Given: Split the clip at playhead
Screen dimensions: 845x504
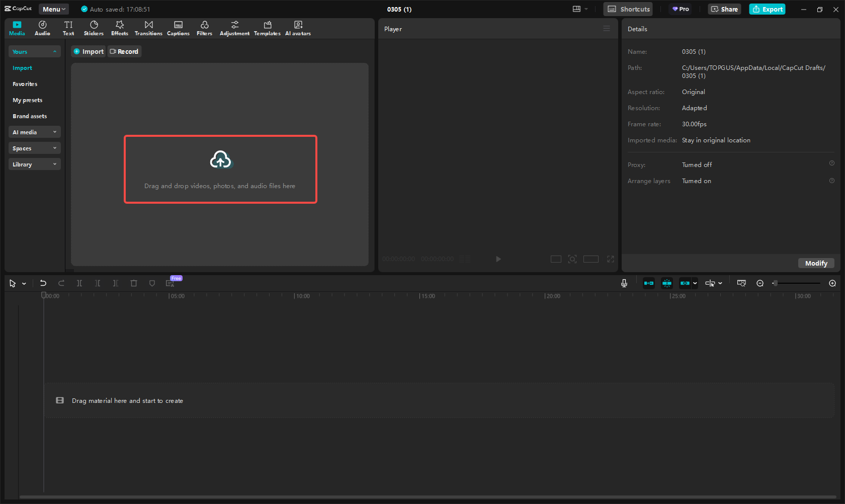Looking at the screenshot, I should 79,283.
